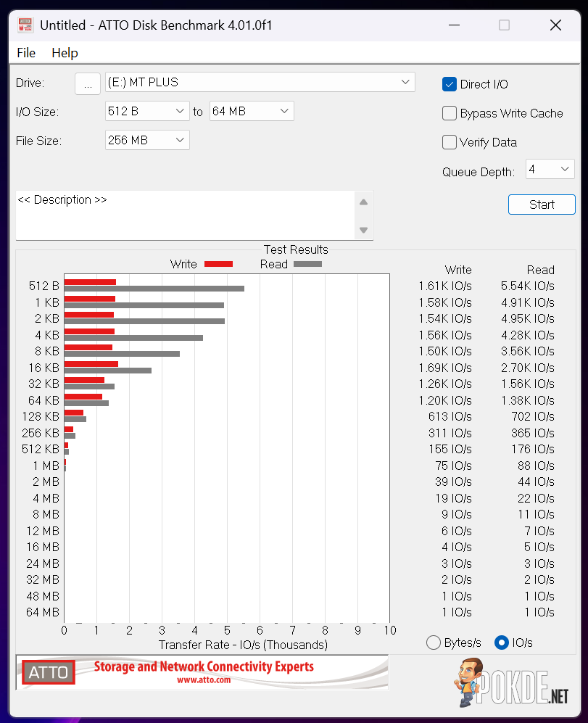Click the red Write legend swatch
588x723 pixels.
pyautogui.click(x=219, y=264)
